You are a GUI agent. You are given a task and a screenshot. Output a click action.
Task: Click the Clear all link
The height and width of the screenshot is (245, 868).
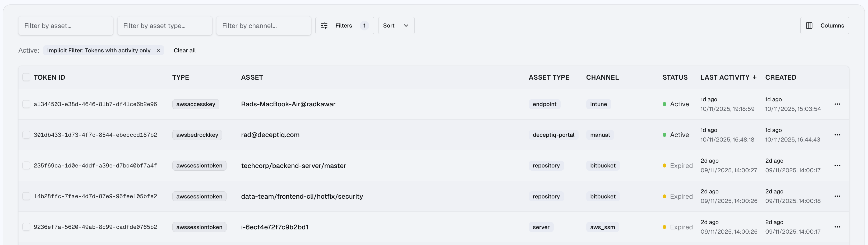[184, 50]
